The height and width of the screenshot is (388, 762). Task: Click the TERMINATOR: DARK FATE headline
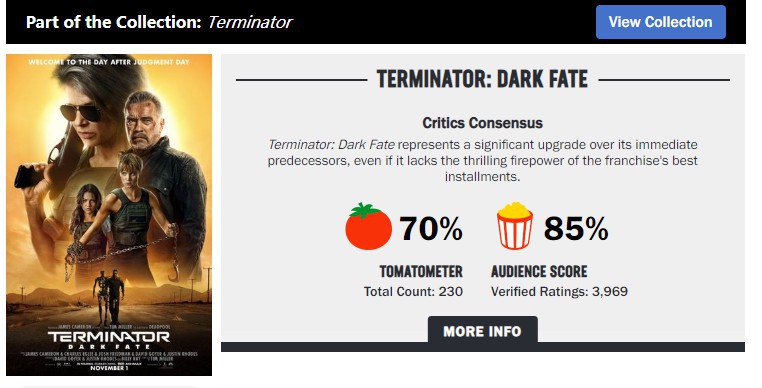click(482, 79)
